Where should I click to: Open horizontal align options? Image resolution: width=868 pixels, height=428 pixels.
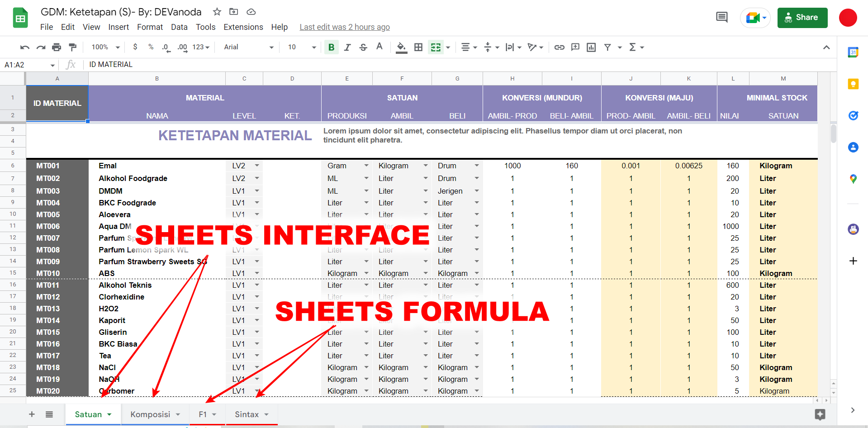[469, 47]
